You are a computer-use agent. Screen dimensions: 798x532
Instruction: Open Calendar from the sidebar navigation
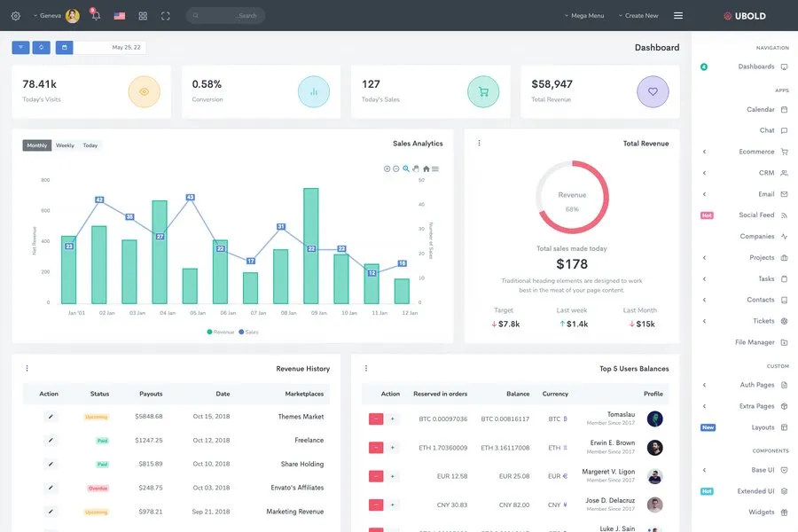click(x=760, y=109)
